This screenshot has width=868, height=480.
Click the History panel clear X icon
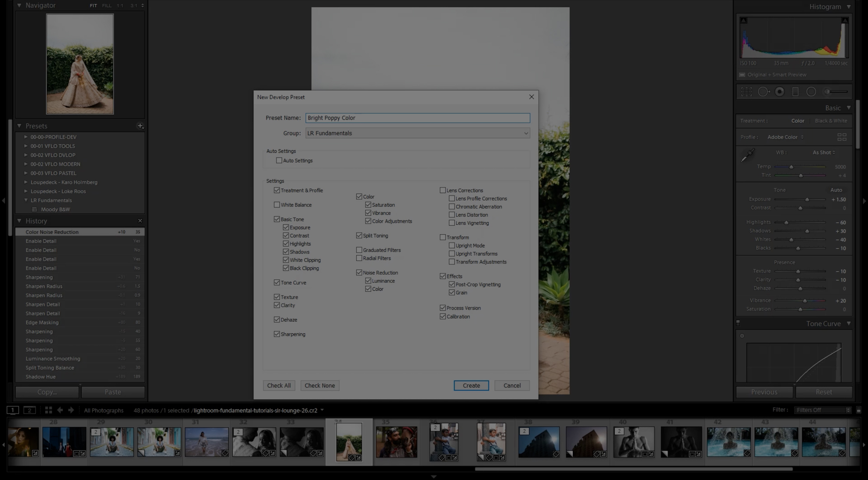140,221
